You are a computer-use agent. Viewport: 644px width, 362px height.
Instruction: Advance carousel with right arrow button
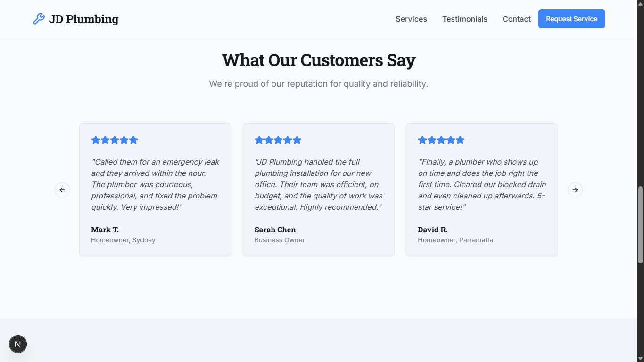pos(575,190)
